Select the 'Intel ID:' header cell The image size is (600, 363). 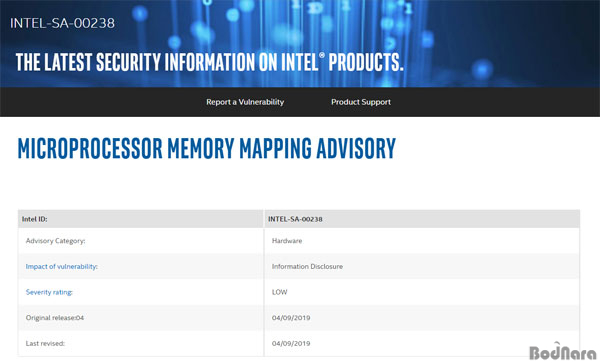140,219
